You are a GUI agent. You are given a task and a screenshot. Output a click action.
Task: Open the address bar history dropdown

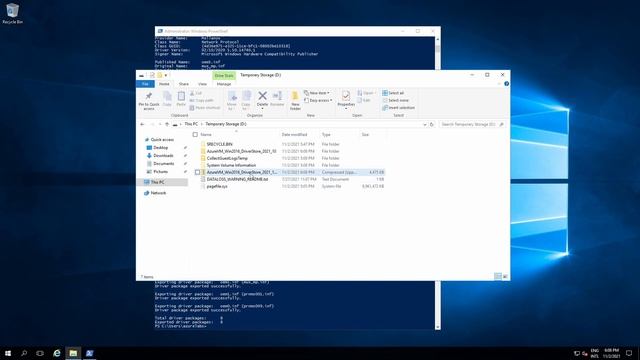point(425,124)
